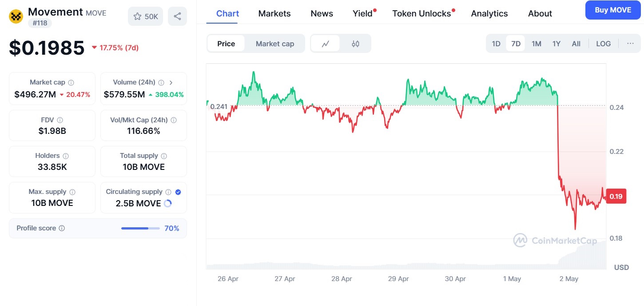Click the Holders info icon
The image size is (644, 306).
click(x=66, y=156)
